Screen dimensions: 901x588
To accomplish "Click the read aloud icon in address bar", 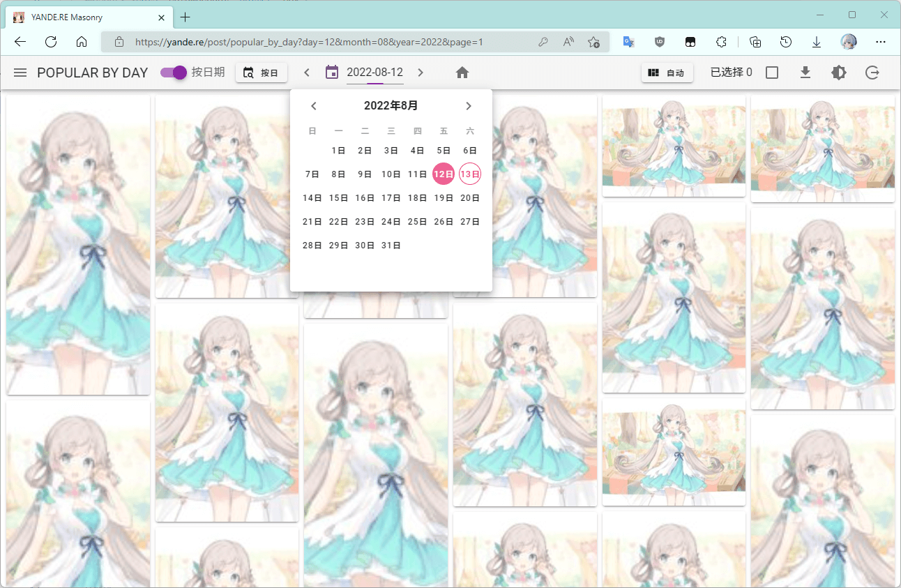I will [568, 42].
